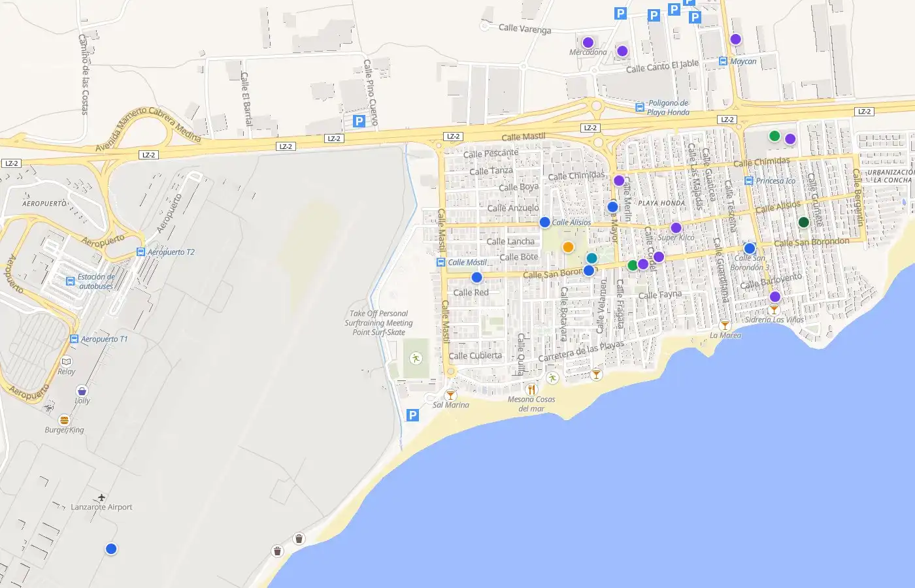Image resolution: width=915 pixels, height=588 pixels.
Task: Click the blue marker beside Calle Red
Action: [x=477, y=278]
